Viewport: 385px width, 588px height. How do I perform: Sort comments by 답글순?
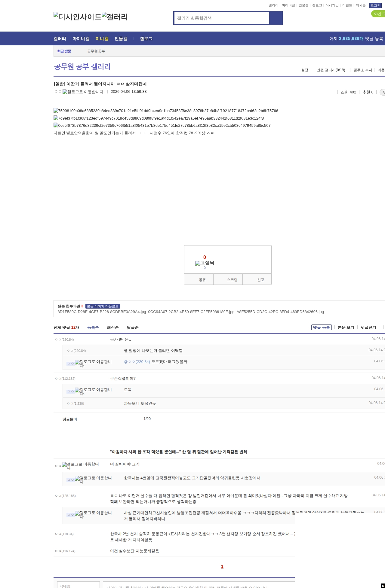coord(133,328)
